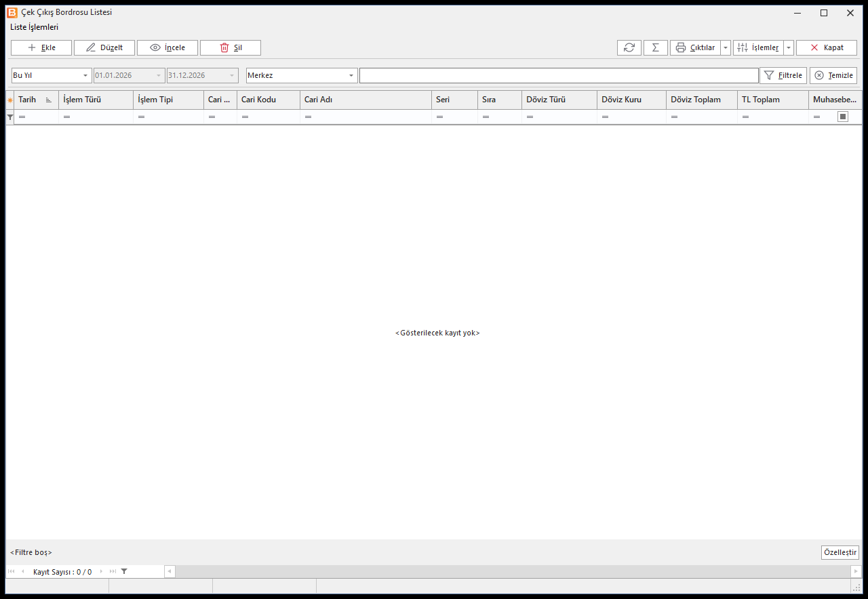
Task: Click the Temizle button
Action: coord(833,75)
